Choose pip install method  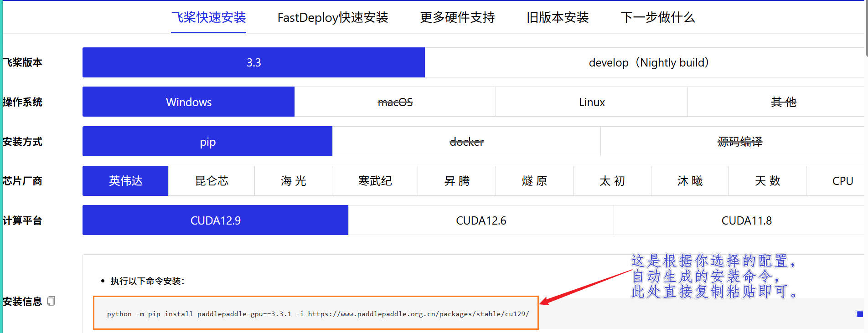(x=207, y=142)
